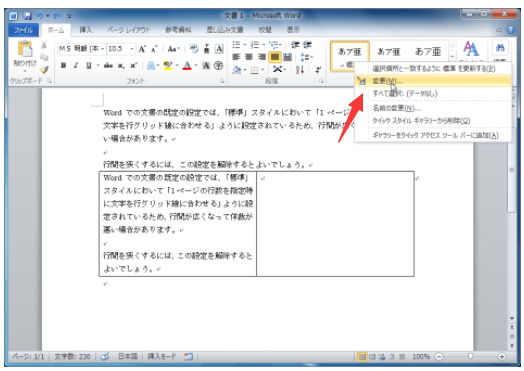
Task: Click the 日本語 language status indicator
Action: click(128, 357)
